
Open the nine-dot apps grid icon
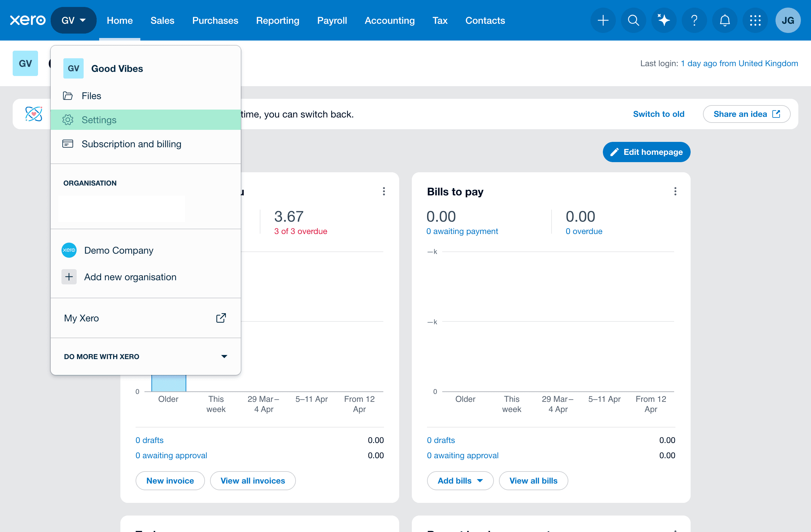(755, 21)
